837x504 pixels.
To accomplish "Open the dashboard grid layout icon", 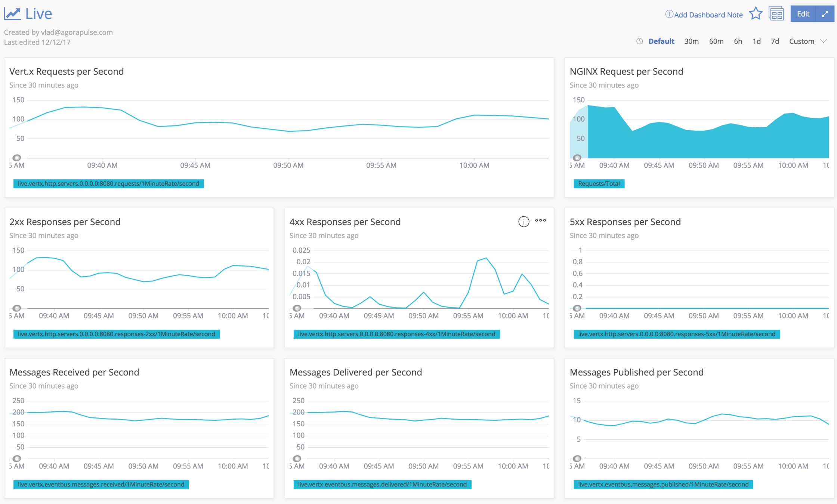I will coord(776,14).
